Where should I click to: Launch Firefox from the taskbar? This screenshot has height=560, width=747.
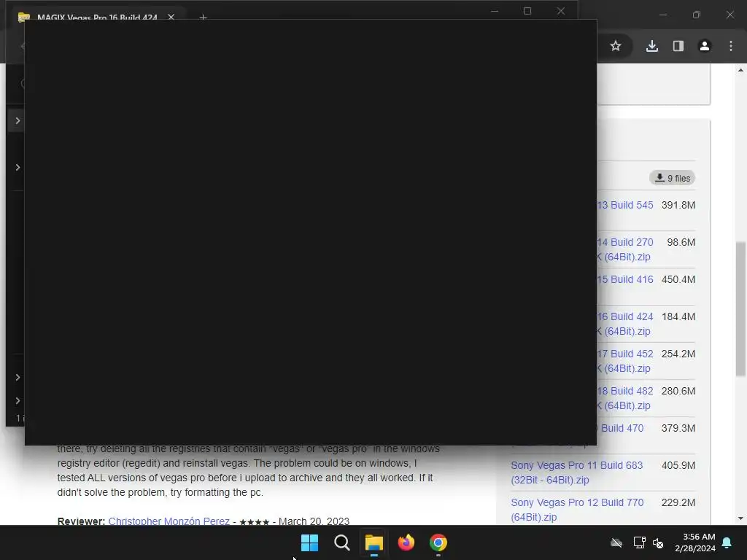click(x=406, y=542)
